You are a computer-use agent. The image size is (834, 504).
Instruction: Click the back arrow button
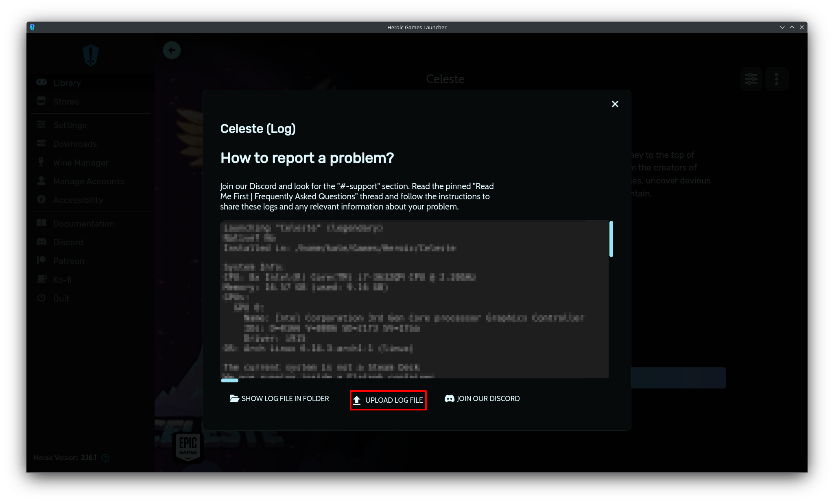(172, 50)
